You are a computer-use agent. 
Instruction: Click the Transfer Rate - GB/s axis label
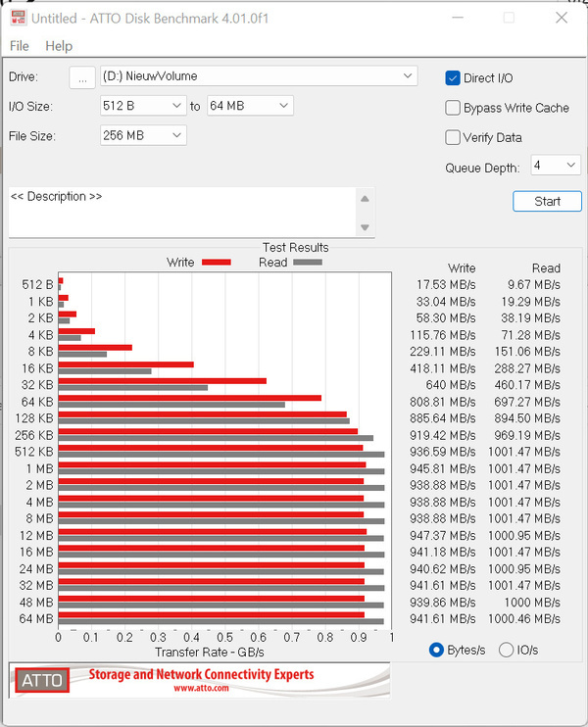pyautogui.click(x=210, y=653)
